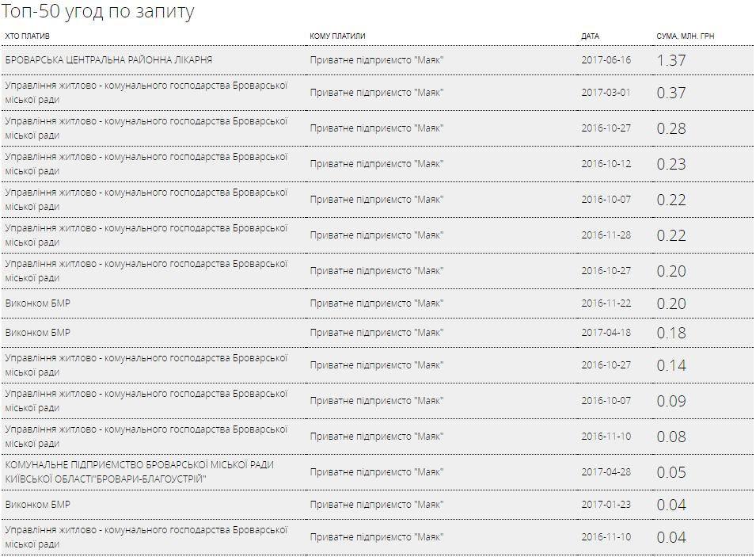Click amount 0.05 in the table
This screenshot has width=756, height=557.
671,472
